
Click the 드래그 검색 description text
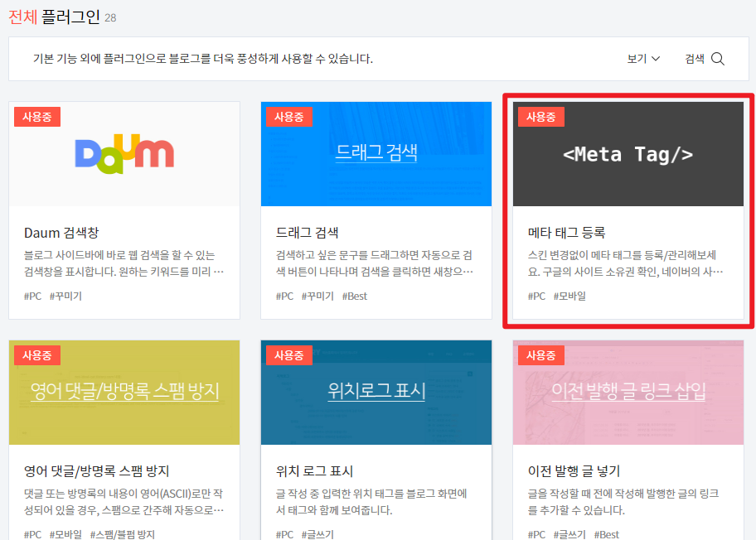[375, 263]
